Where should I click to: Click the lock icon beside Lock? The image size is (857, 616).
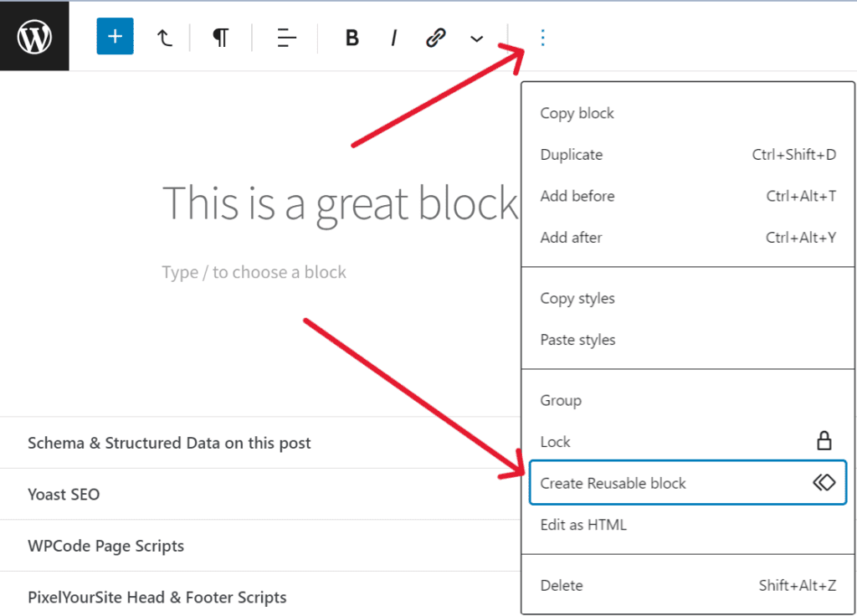pyautogui.click(x=824, y=441)
